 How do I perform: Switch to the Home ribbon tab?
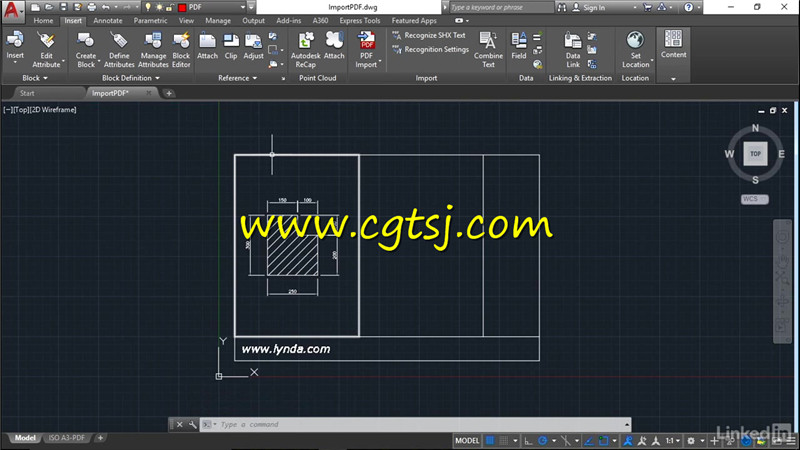point(43,21)
